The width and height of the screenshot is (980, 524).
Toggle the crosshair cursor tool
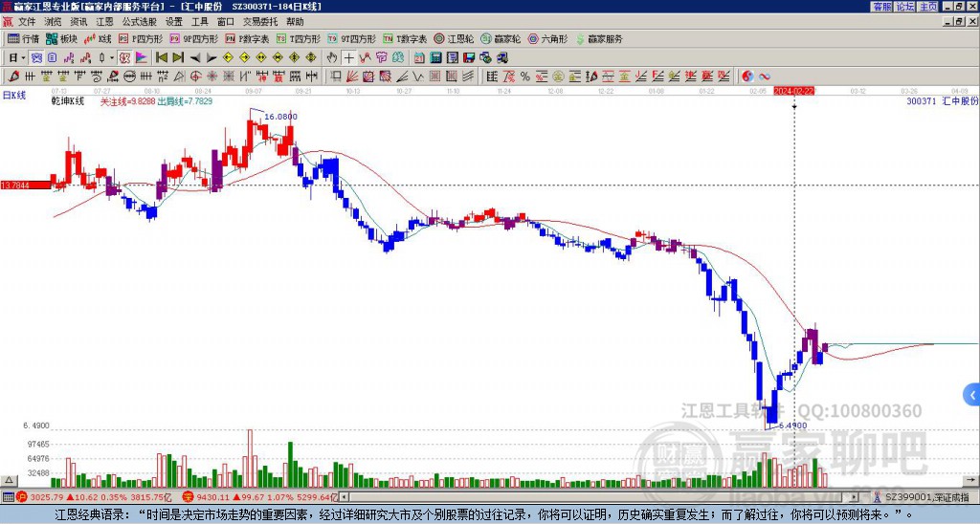point(348,58)
